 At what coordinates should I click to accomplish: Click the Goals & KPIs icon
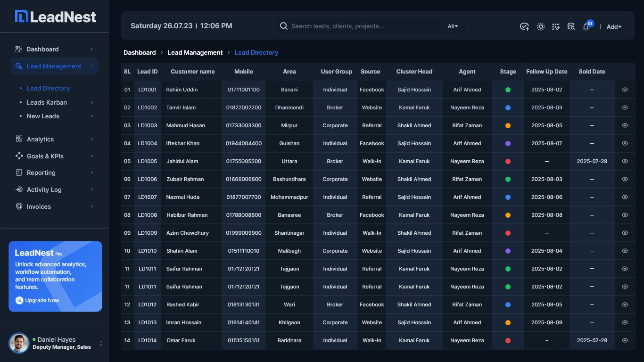(x=19, y=156)
